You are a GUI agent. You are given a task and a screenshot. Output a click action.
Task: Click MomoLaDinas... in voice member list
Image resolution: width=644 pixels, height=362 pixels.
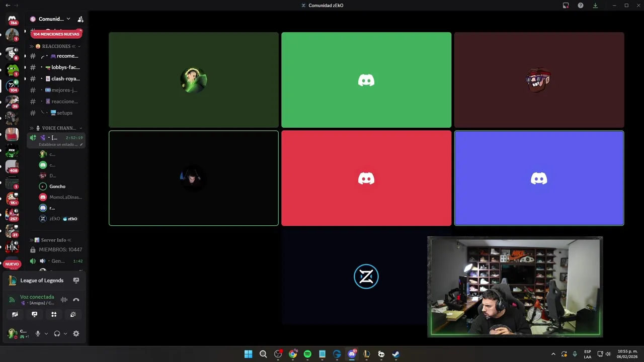pyautogui.click(x=61, y=197)
